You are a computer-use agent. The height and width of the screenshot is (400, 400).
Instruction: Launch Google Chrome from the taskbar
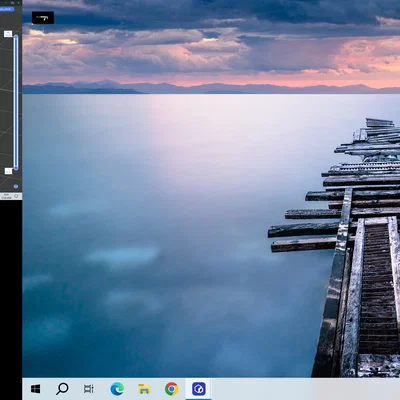(171, 389)
